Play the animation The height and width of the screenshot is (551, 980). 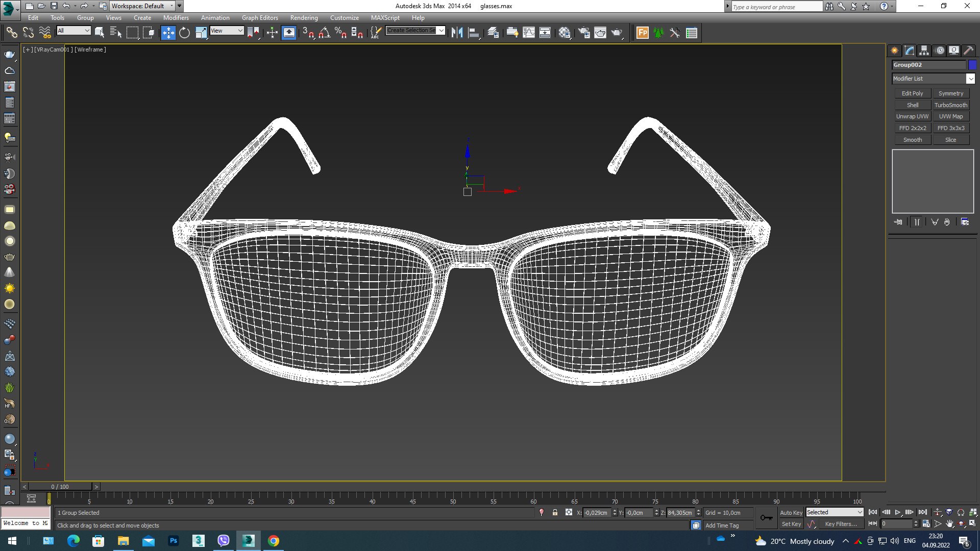[898, 512]
